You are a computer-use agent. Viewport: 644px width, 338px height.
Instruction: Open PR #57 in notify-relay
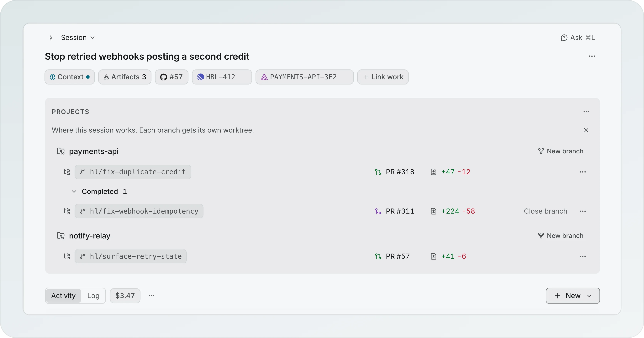coord(392,256)
